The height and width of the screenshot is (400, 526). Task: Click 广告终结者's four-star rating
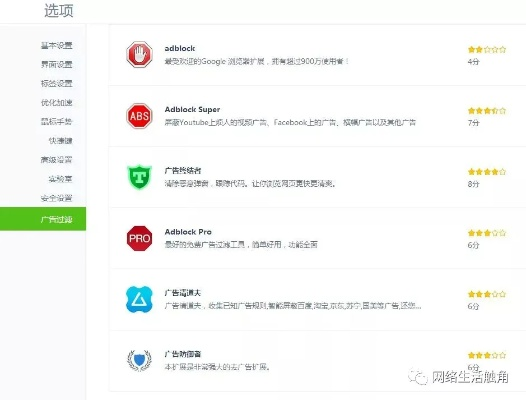click(x=487, y=172)
